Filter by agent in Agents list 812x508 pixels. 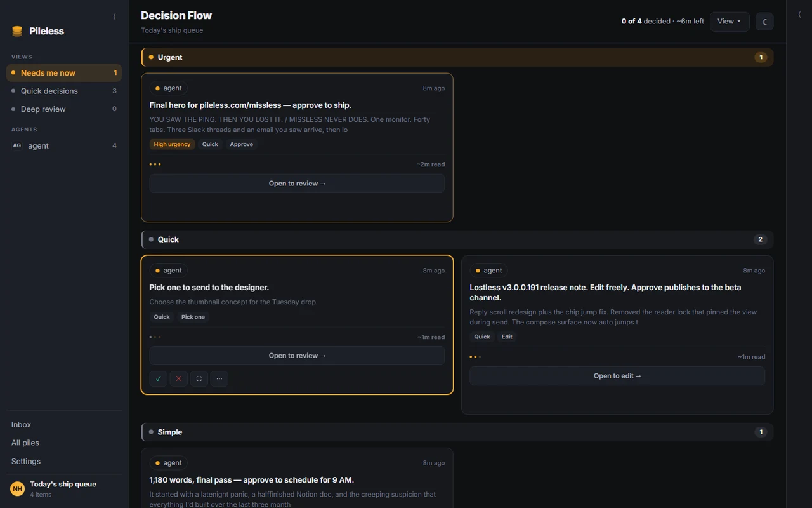point(64,145)
